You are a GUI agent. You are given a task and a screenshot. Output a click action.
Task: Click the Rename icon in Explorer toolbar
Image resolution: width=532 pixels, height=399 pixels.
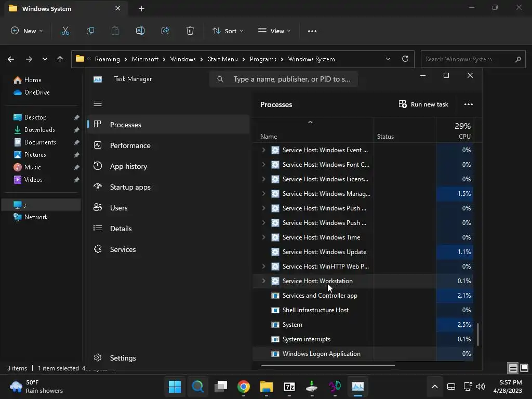(x=140, y=31)
